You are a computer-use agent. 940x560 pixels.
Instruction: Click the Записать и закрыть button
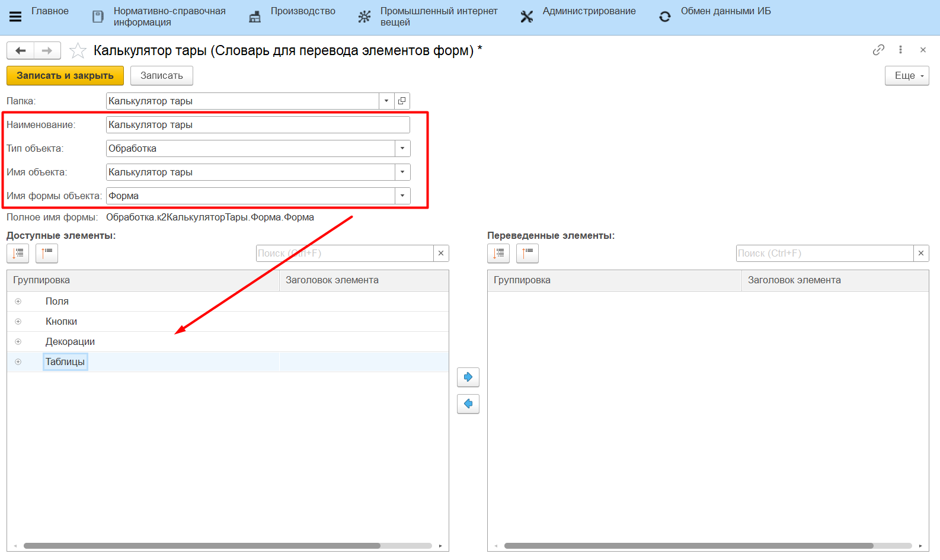(65, 76)
